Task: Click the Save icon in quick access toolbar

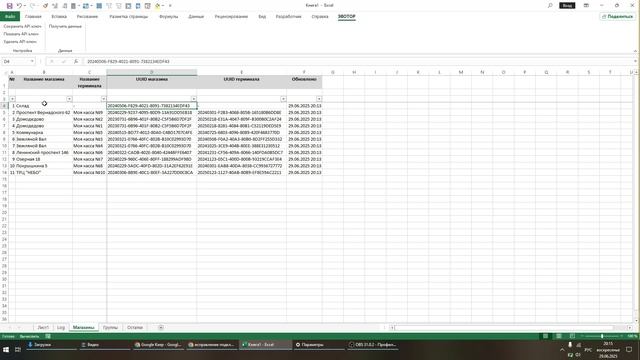Action: 9,6
